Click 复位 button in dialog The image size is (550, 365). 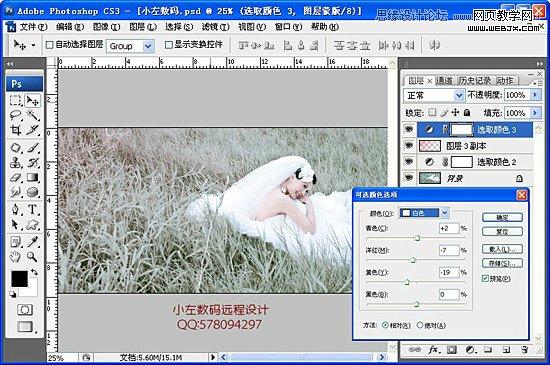[x=502, y=232]
